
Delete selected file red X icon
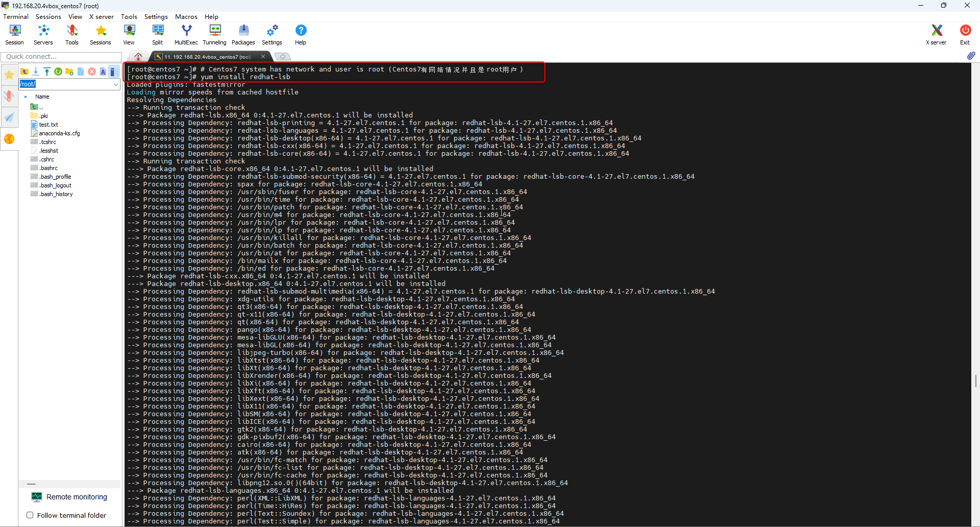click(92, 71)
